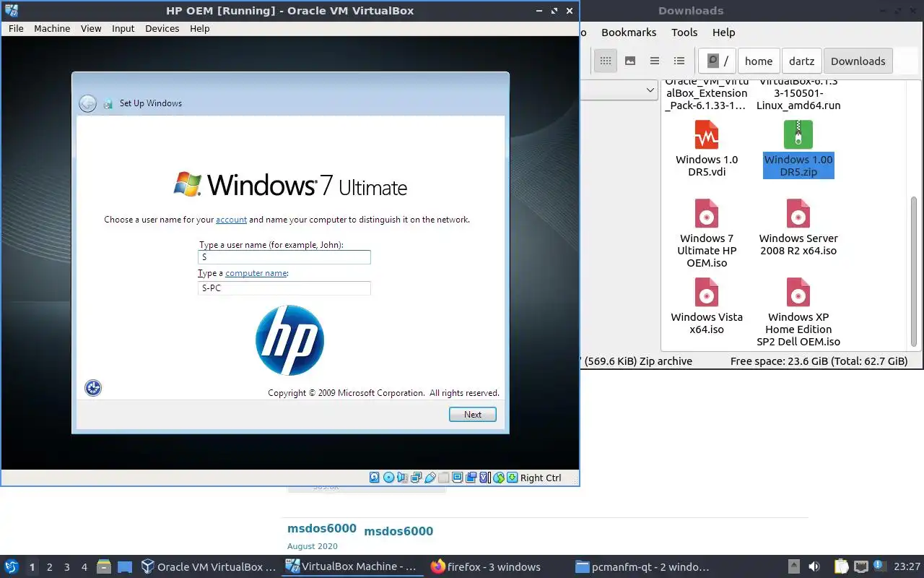Screen dimensions: 924x578
Task: Open Tools menu in pcmanfm window
Action: click(684, 32)
